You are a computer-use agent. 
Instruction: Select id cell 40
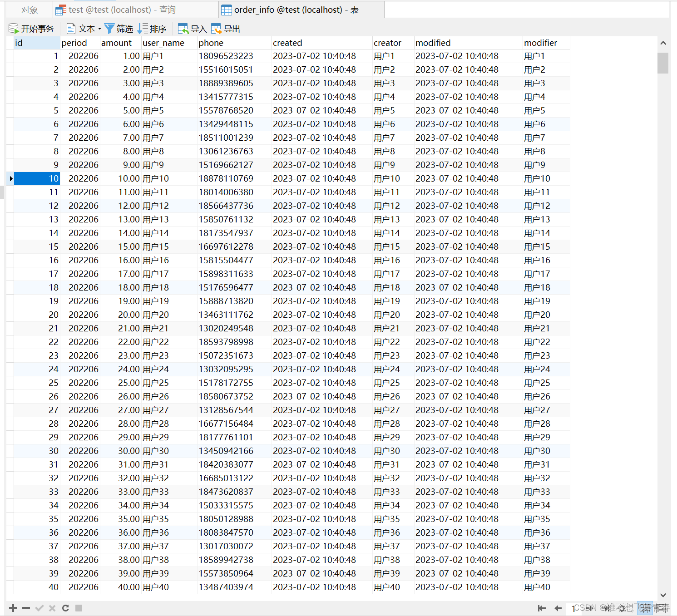pyautogui.click(x=37, y=587)
